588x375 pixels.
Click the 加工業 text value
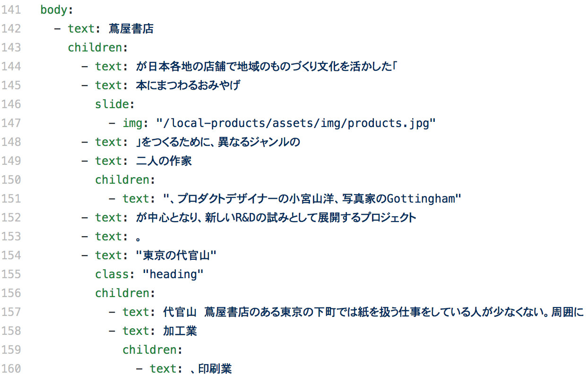(x=180, y=331)
